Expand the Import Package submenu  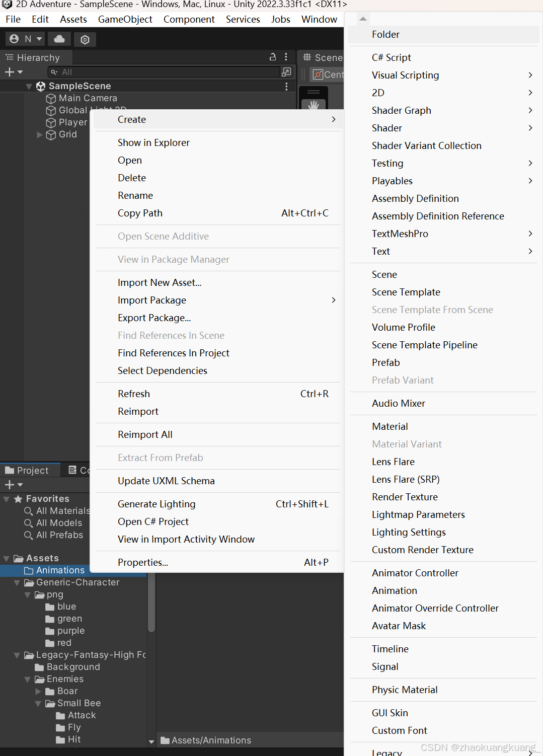[x=217, y=300]
